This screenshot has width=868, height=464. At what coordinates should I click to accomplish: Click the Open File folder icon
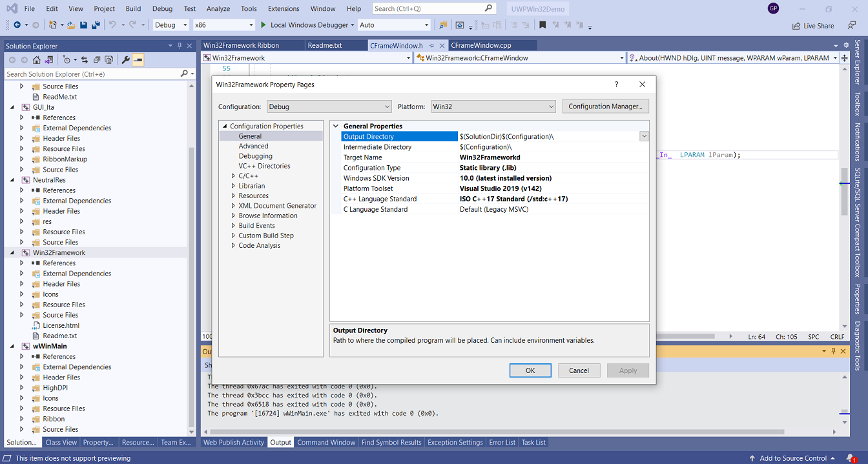(x=72, y=25)
